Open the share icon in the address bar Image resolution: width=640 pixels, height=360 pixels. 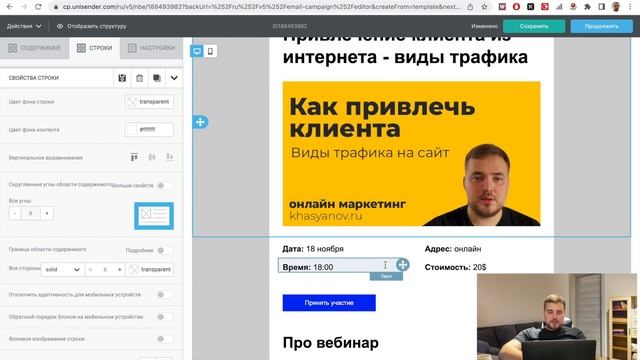click(470, 7)
